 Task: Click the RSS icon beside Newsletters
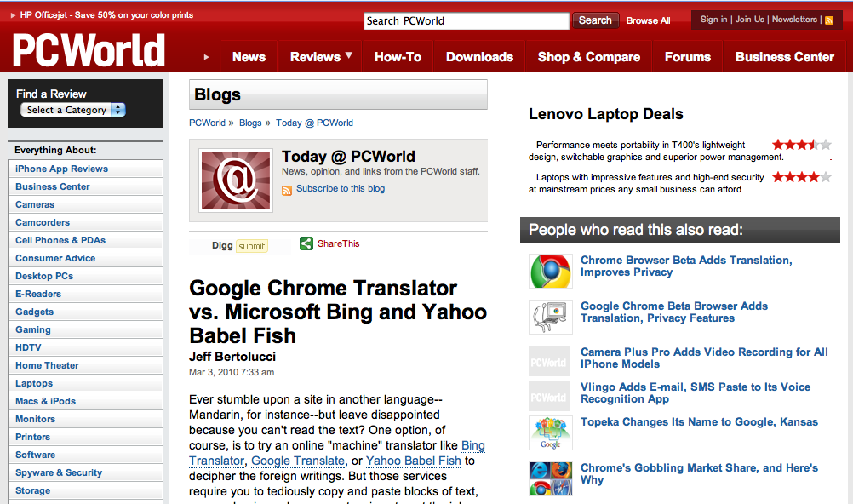tap(829, 20)
